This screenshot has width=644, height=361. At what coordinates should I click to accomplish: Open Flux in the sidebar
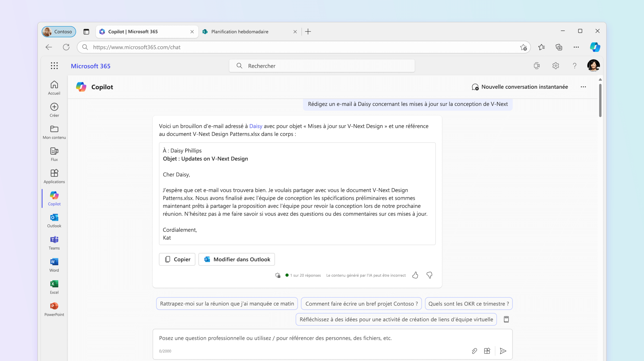(x=54, y=154)
